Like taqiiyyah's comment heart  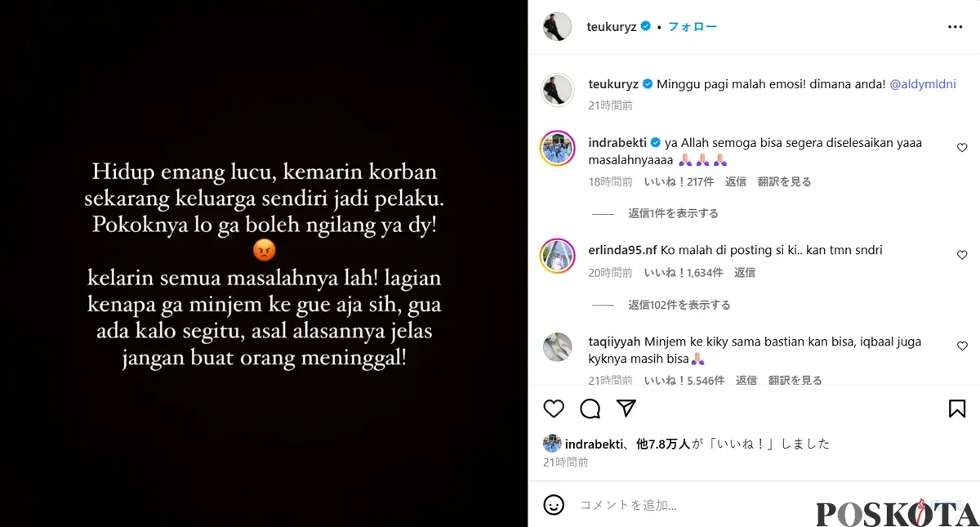coord(962,346)
